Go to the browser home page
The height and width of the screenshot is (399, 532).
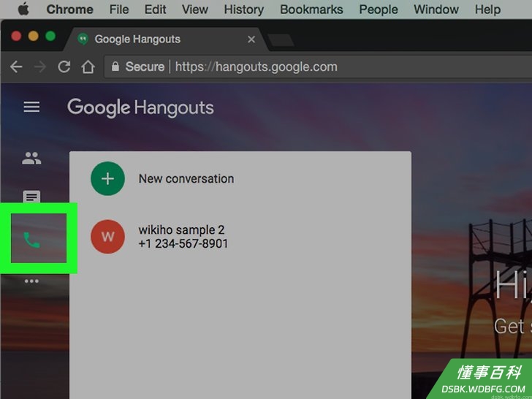click(x=88, y=66)
